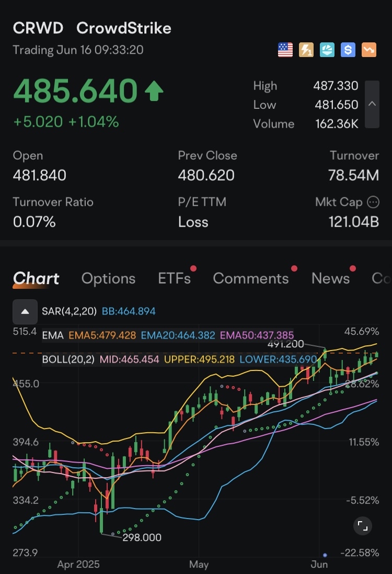Tap the EMA indicator label
The height and width of the screenshot is (574, 392).
53,335
